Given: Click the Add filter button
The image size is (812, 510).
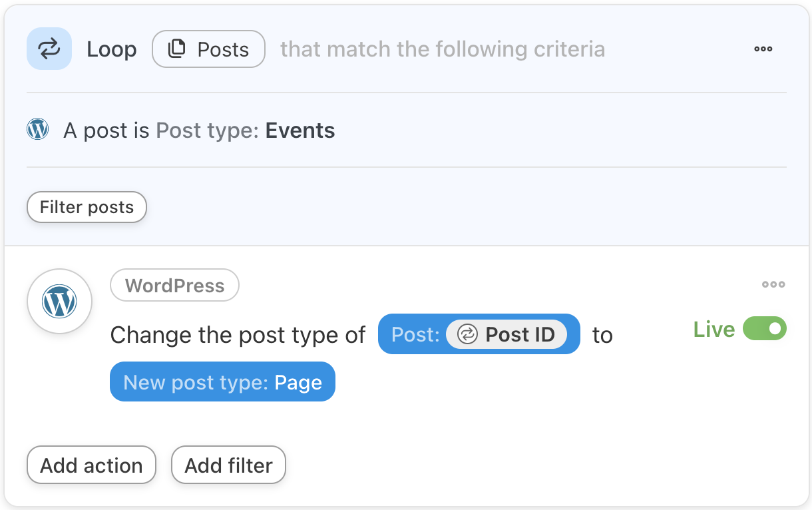Looking at the screenshot, I should pyautogui.click(x=228, y=465).
